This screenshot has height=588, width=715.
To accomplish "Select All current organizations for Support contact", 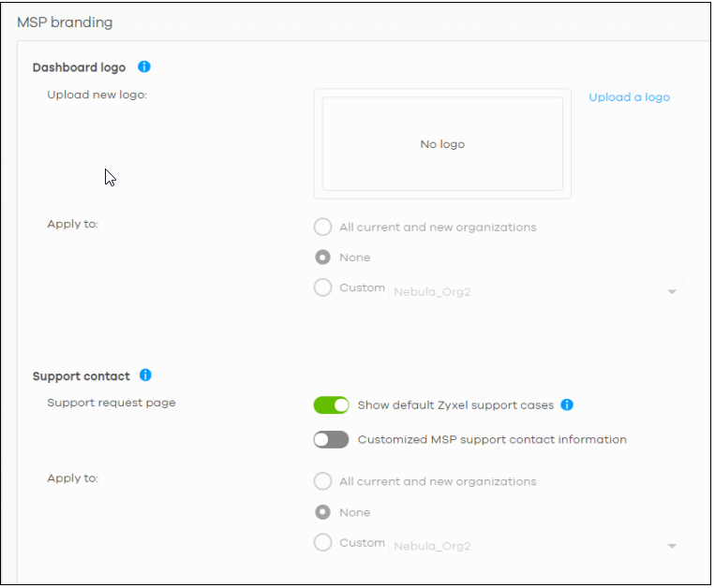I will click(x=323, y=481).
